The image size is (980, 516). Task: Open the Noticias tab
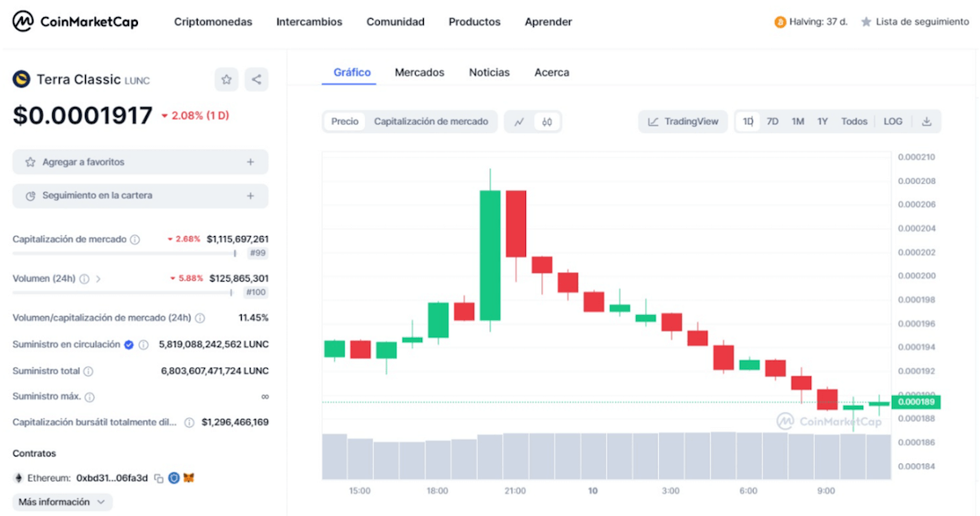pyautogui.click(x=489, y=73)
